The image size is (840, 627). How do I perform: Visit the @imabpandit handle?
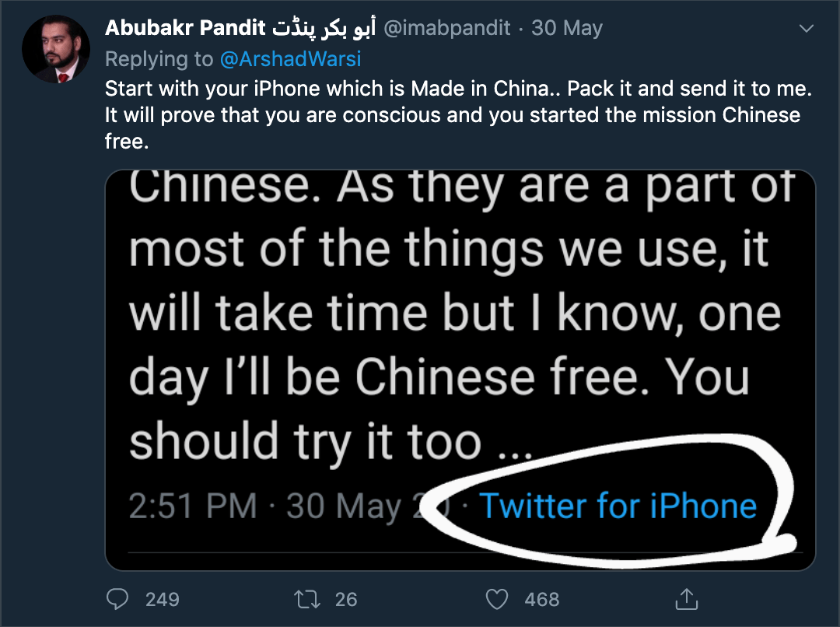[448, 29]
